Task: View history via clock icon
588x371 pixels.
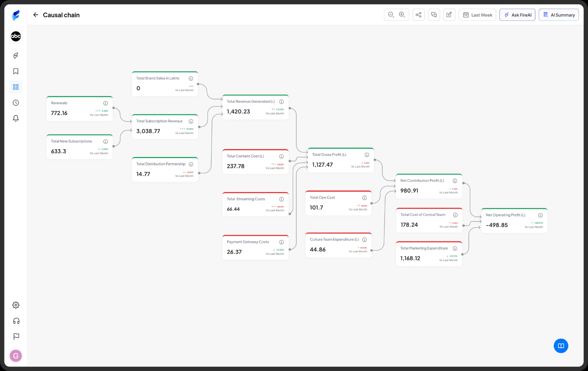Action: point(16,102)
